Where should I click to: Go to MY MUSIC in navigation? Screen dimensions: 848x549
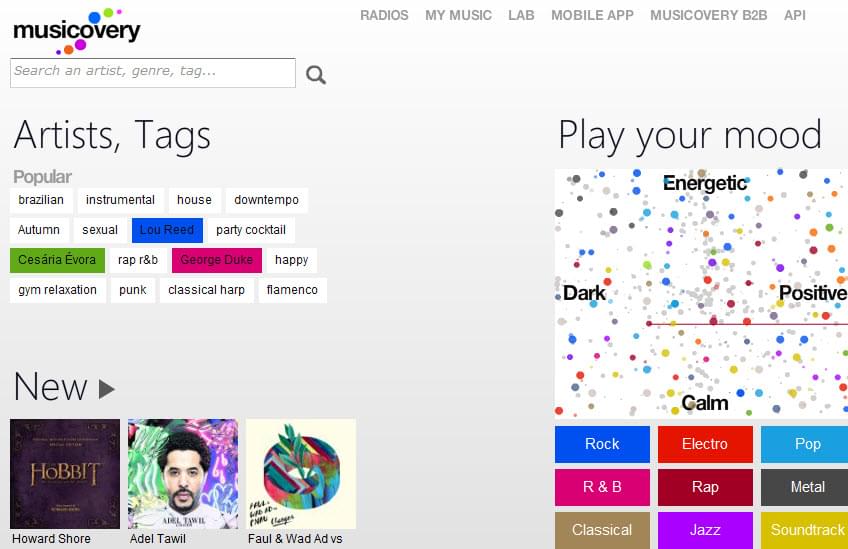coord(458,15)
